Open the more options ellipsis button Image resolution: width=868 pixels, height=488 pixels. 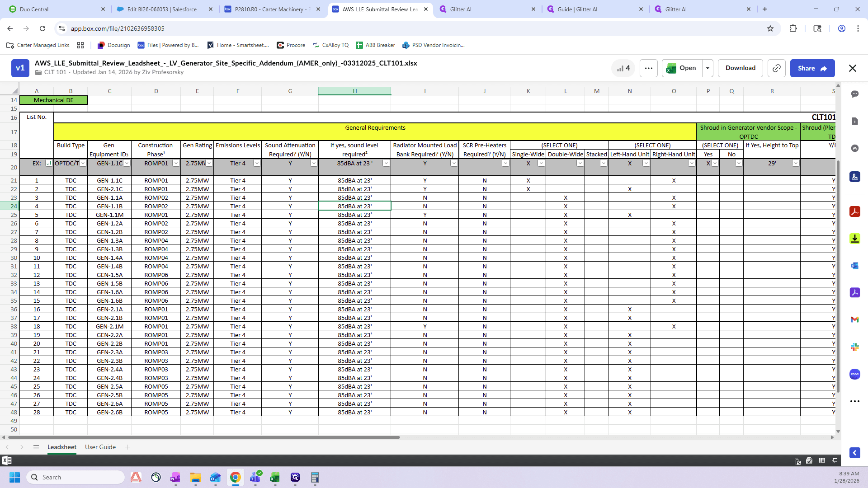coord(649,68)
